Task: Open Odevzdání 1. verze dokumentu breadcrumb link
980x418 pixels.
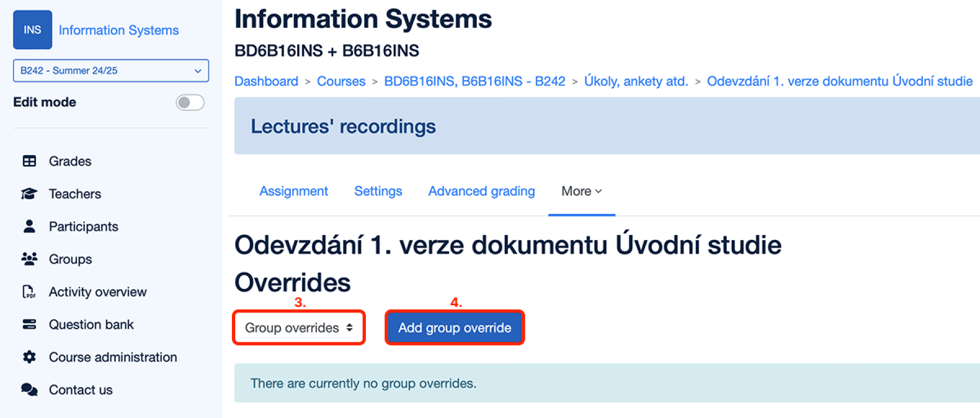Action: (840, 81)
